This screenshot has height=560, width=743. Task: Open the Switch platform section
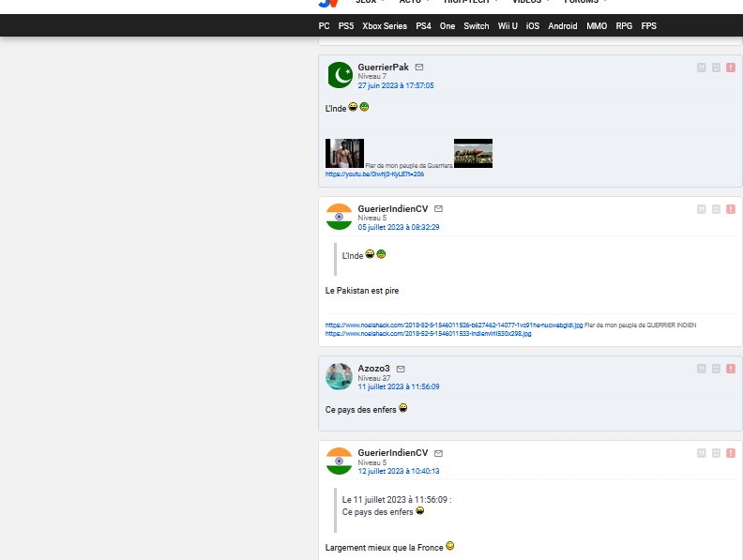click(477, 26)
